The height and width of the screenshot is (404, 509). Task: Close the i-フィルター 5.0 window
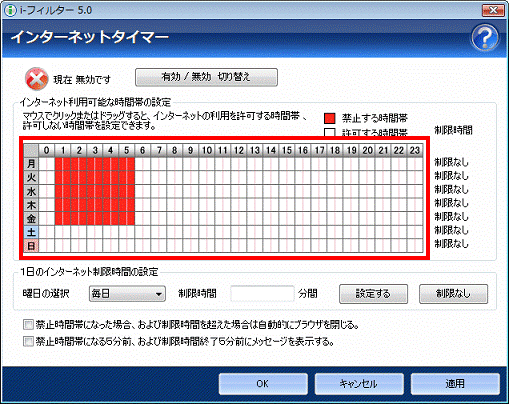[493, 10]
